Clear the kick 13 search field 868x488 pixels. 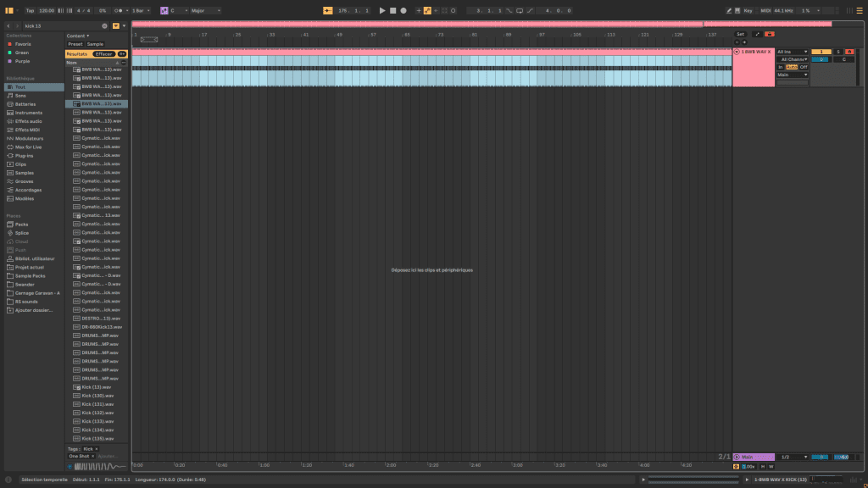[104, 26]
